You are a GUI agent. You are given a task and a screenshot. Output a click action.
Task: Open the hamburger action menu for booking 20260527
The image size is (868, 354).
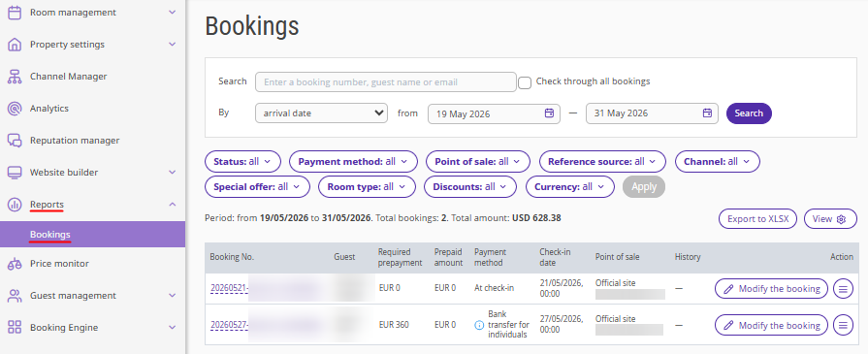(843, 325)
